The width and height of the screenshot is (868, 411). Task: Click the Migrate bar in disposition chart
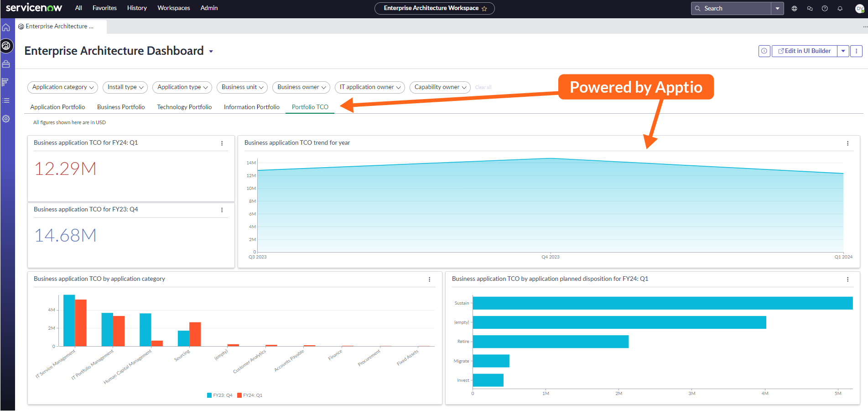[491, 361]
